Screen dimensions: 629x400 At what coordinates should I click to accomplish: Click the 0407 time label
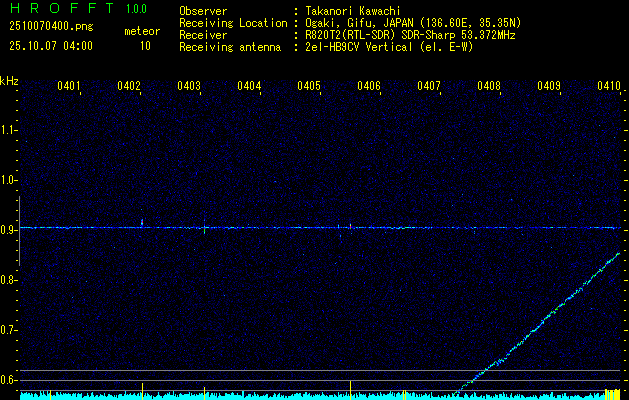click(429, 85)
